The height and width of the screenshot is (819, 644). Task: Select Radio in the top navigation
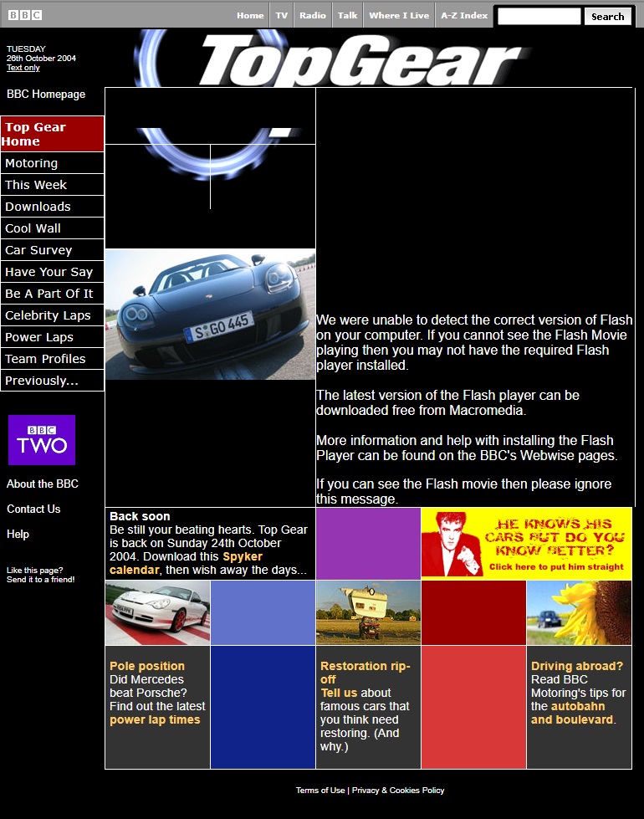313,15
